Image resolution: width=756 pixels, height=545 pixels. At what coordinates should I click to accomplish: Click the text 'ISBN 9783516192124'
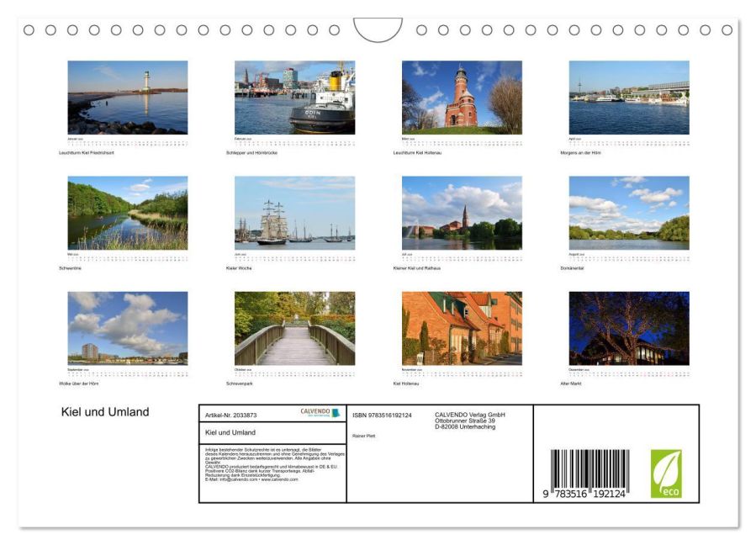coord(382,415)
